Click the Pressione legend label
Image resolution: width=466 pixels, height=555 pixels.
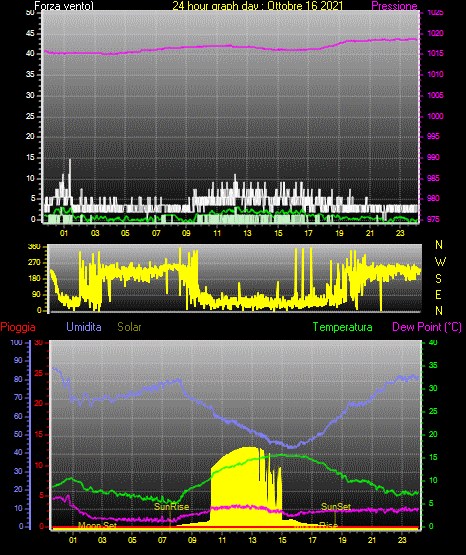coord(394,6)
